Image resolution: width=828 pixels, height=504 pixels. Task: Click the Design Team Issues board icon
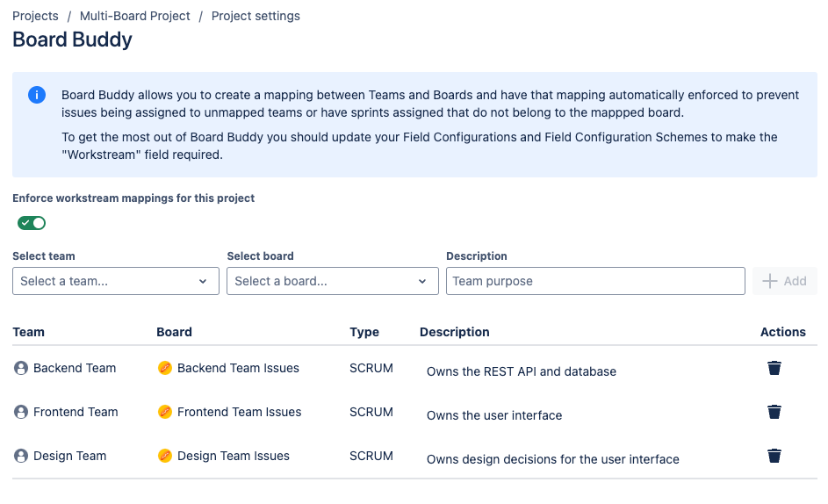164,457
